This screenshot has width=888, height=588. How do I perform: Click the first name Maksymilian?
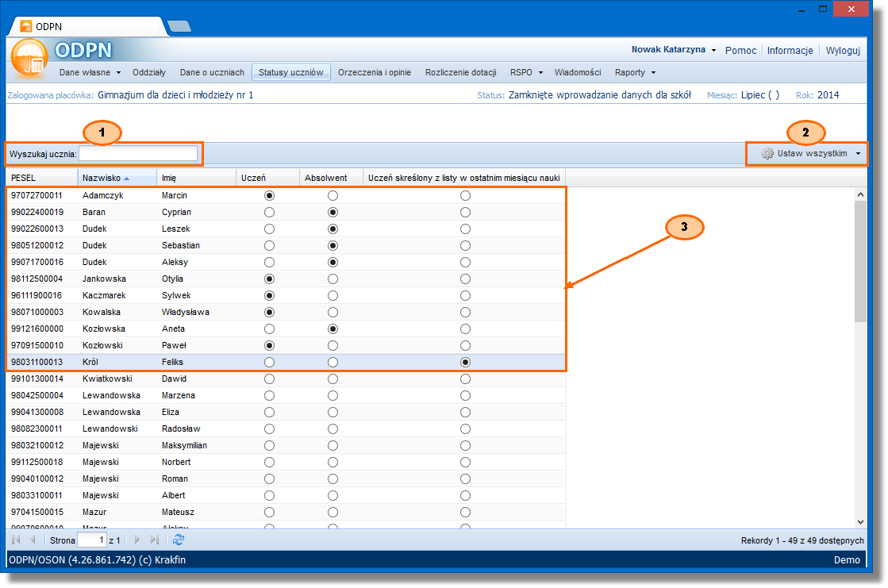pyautogui.click(x=184, y=445)
